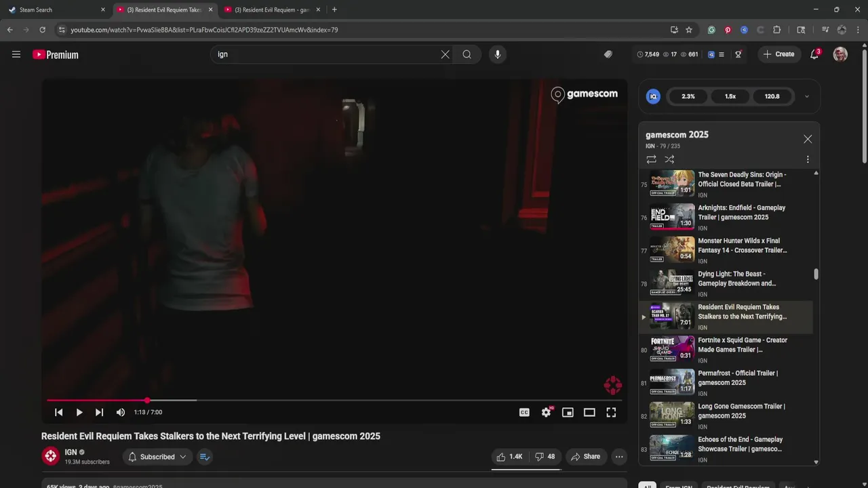Viewport: 868px width, 488px height.
Task: Open notifications bell with 3 badge
Action: [815, 54]
